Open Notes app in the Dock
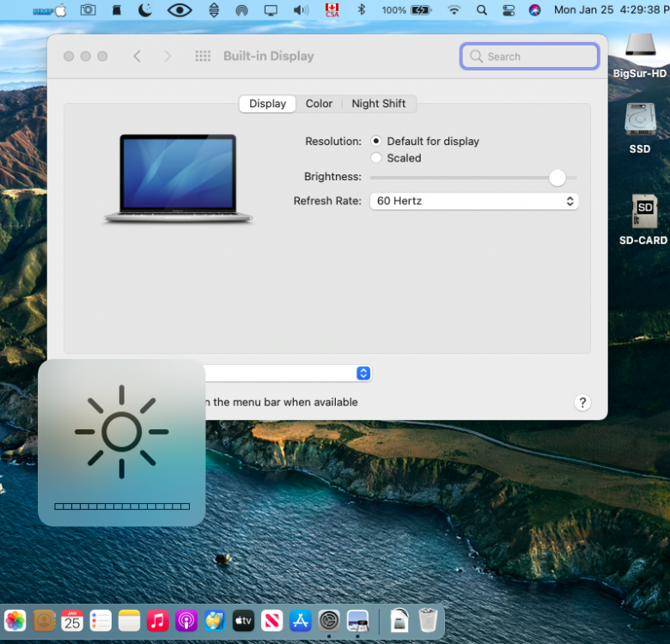Screen dimensions: 670x644 pyautogui.click(x=129, y=621)
